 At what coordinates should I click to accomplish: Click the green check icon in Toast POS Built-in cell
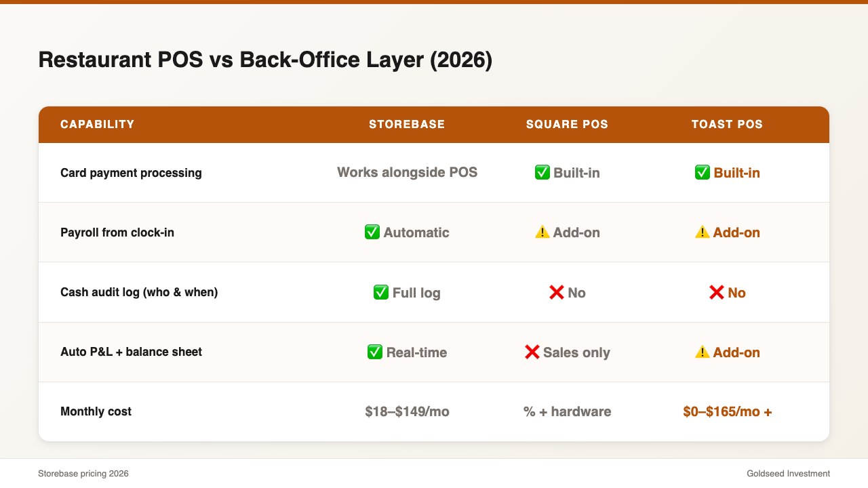pyautogui.click(x=703, y=172)
